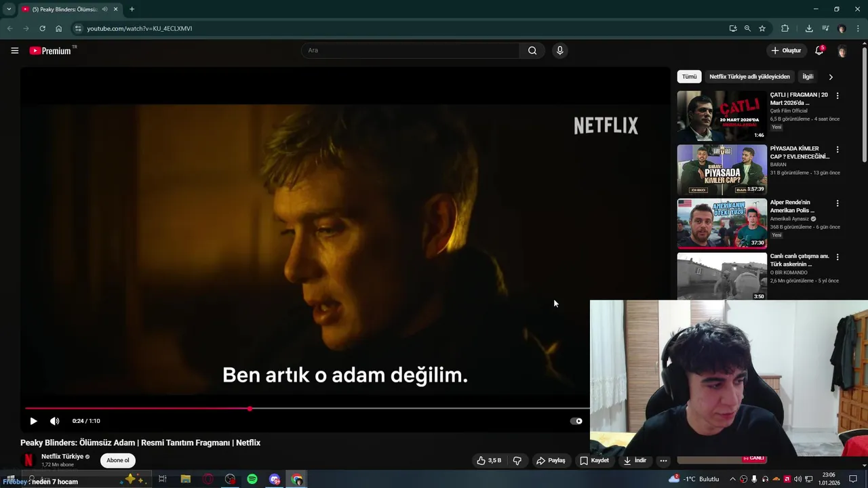The image size is (868, 488).
Task: Open the zoom magnifier in address bar
Action: pos(747,28)
